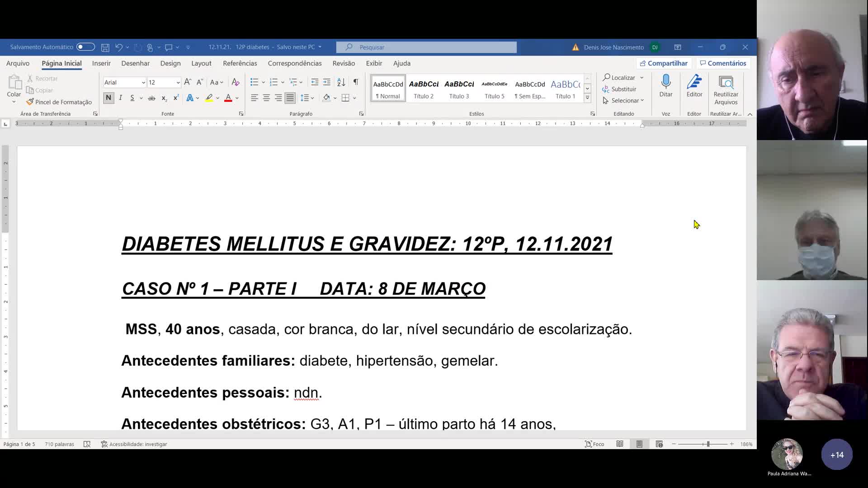Click the +14 participants badge

click(x=837, y=455)
